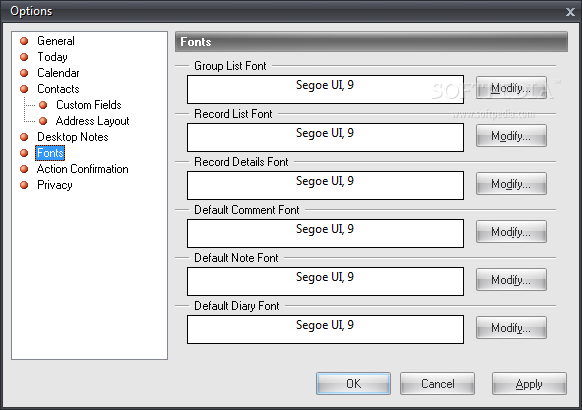The image size is (582, 410).
Task: Modify the Default Diary Font
Action: tap(511, 328)
